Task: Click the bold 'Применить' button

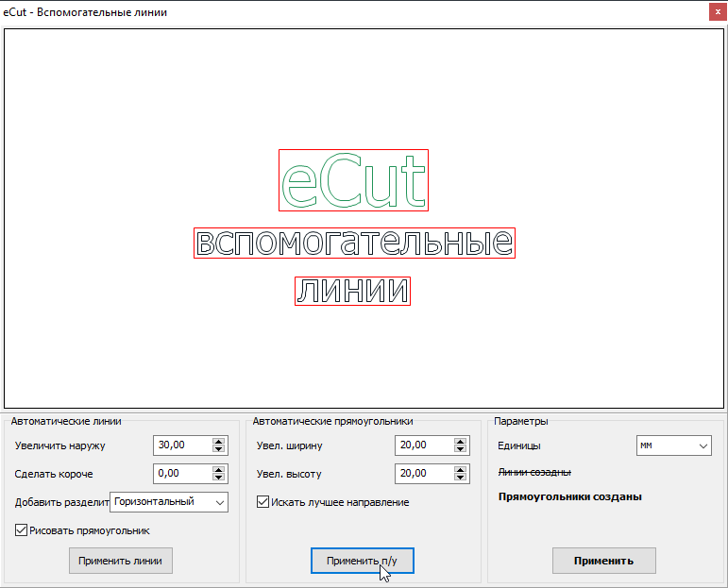Action: (604, 561)
